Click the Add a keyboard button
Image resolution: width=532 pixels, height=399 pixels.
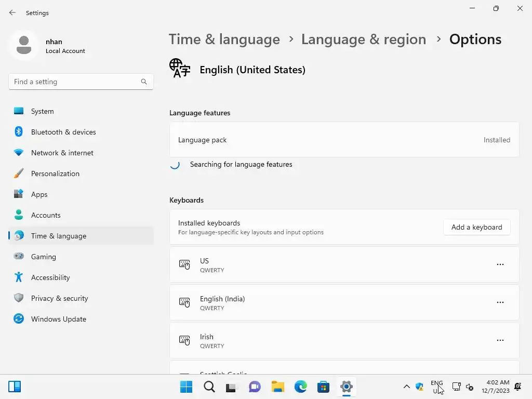coord(477,227)
